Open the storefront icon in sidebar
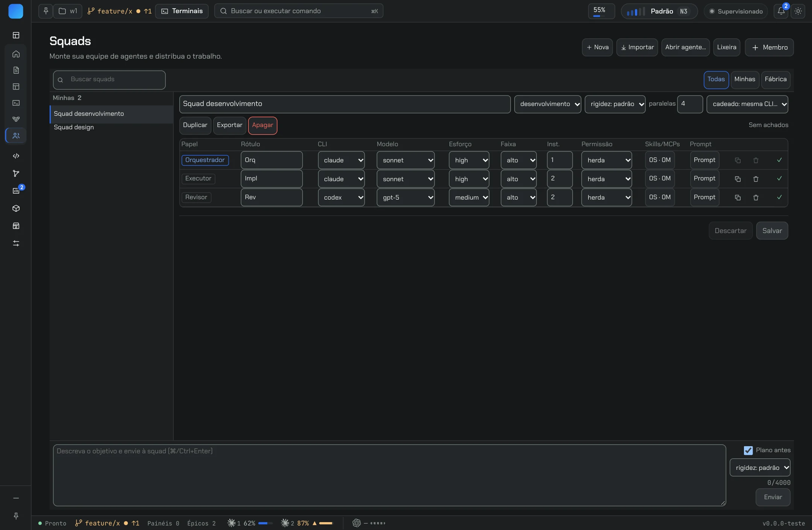Screen dimensions: 812x530 click(16, 226)
